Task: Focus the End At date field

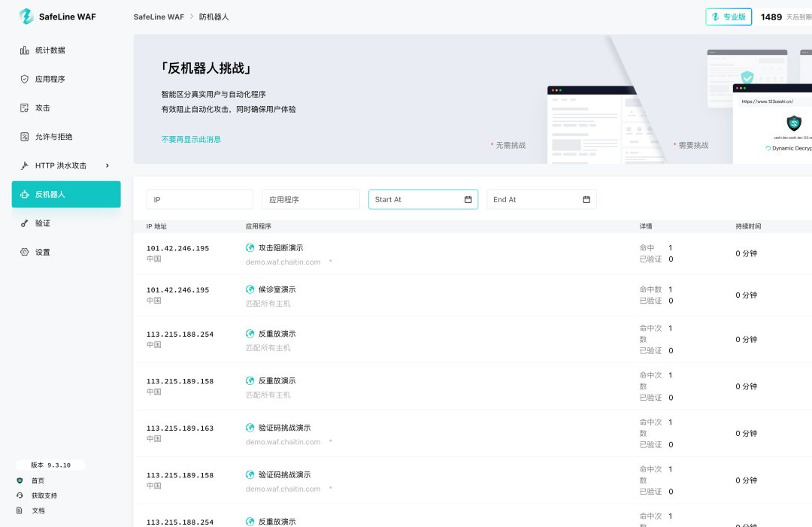Action: coord(541,199)
